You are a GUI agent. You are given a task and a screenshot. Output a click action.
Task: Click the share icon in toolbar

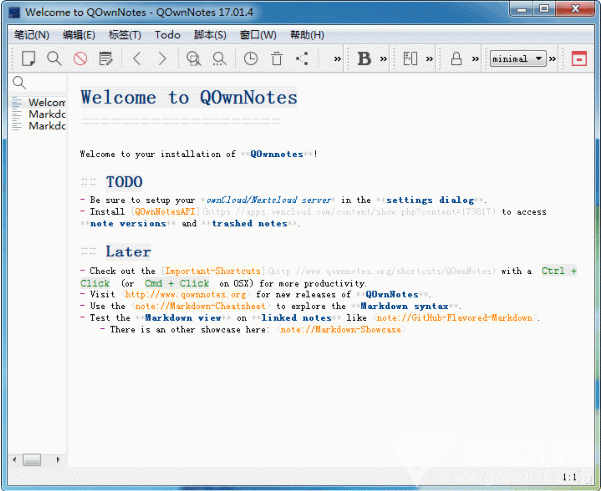[x=302, y=59]
